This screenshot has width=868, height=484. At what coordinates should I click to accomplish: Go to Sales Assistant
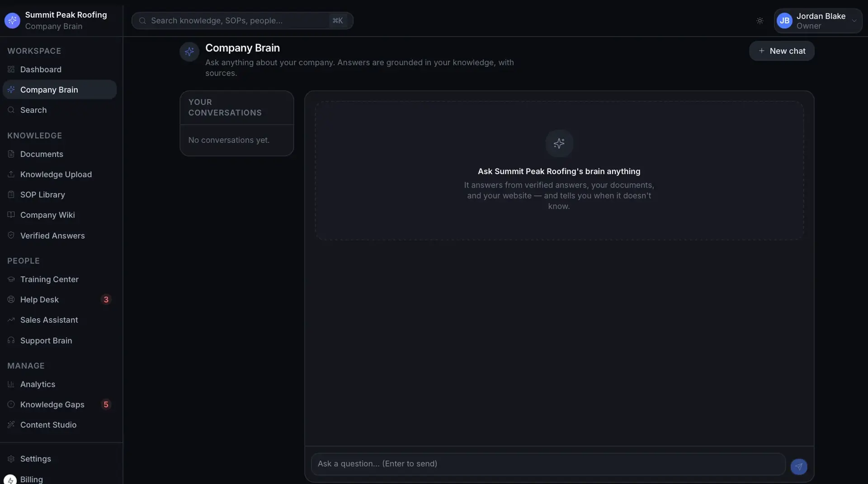click(x=60, y=320)
